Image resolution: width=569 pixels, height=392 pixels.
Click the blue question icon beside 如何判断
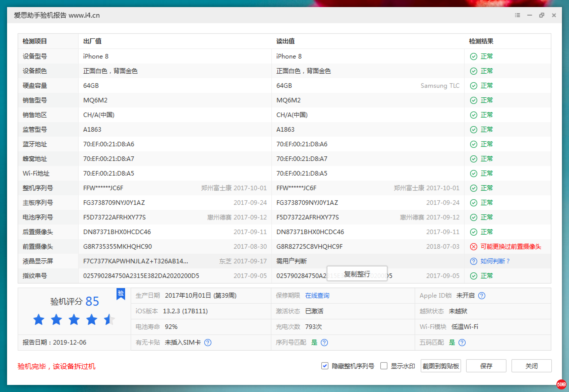[x=473, y=261]
